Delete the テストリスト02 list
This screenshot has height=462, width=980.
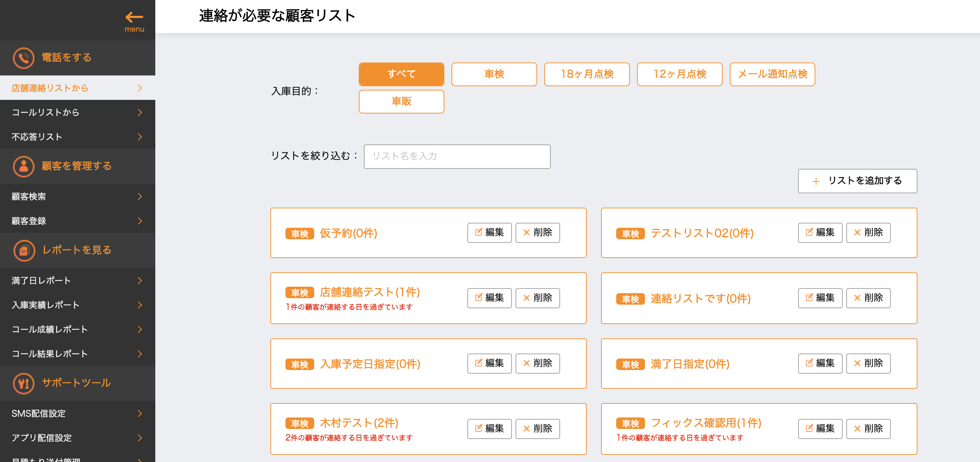pos(868,232)
